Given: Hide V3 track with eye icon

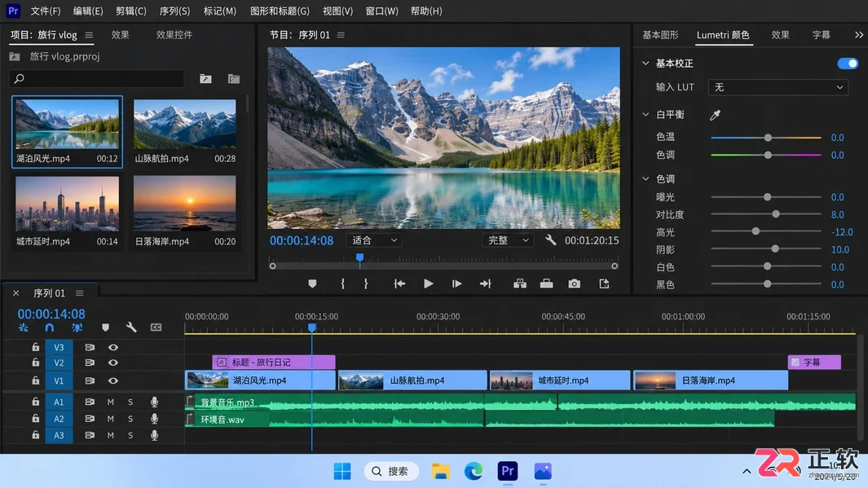Looking at the screenshot, I should click(113, 347).
